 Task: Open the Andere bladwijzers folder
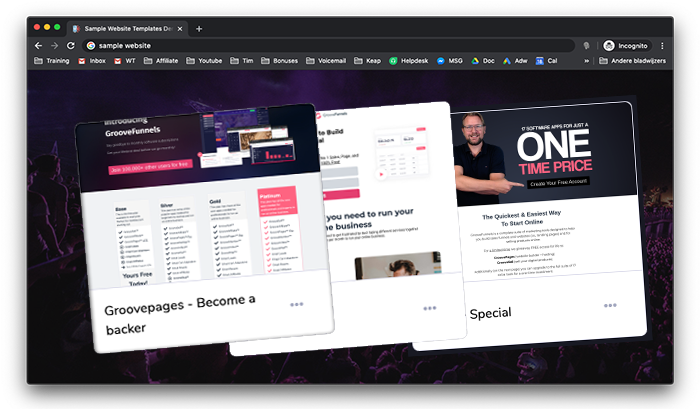pyautogui.click(x=632, y=61)
